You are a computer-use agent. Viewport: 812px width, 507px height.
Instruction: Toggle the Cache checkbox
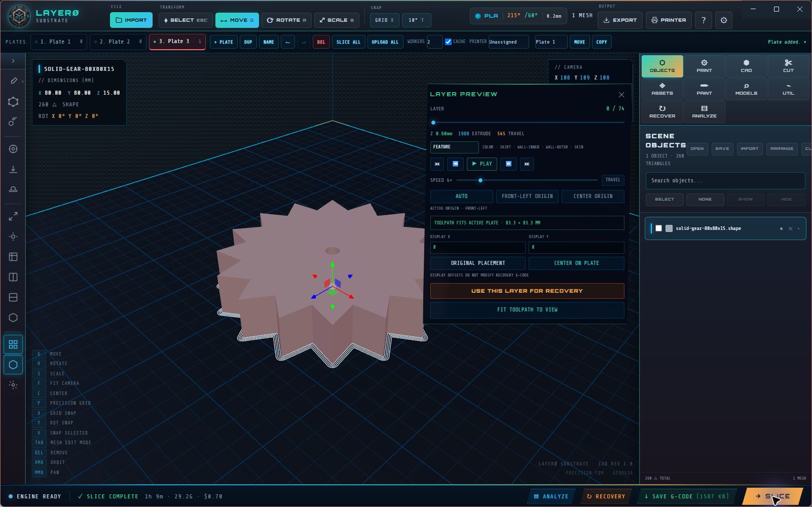click(448, 42)
